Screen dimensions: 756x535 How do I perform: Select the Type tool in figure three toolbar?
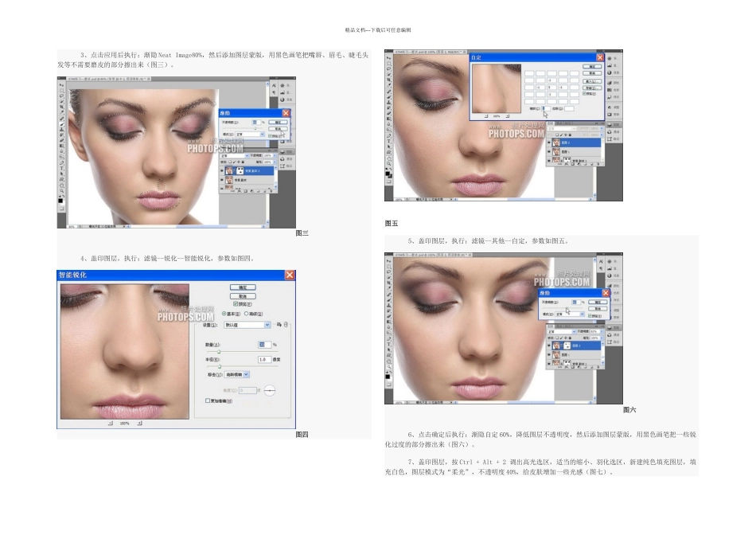[x=61, y=170]
